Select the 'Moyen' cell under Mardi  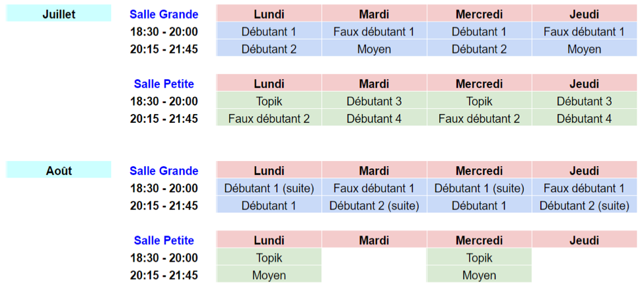tap(374, 49)
